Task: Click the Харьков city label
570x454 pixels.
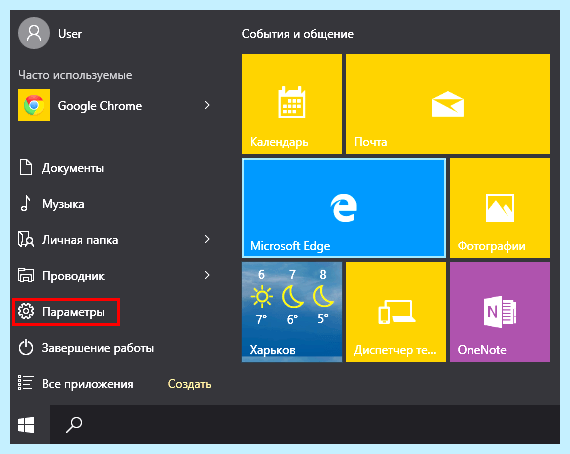Action: tap(272, 350)
